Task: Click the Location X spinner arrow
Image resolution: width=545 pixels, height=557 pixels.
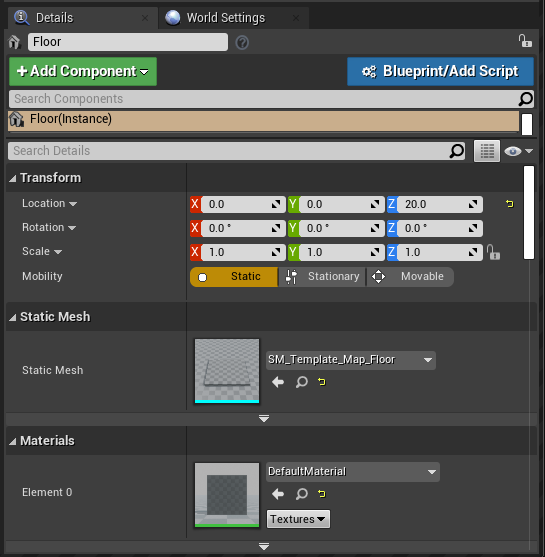Action: (x=276, y=204)
